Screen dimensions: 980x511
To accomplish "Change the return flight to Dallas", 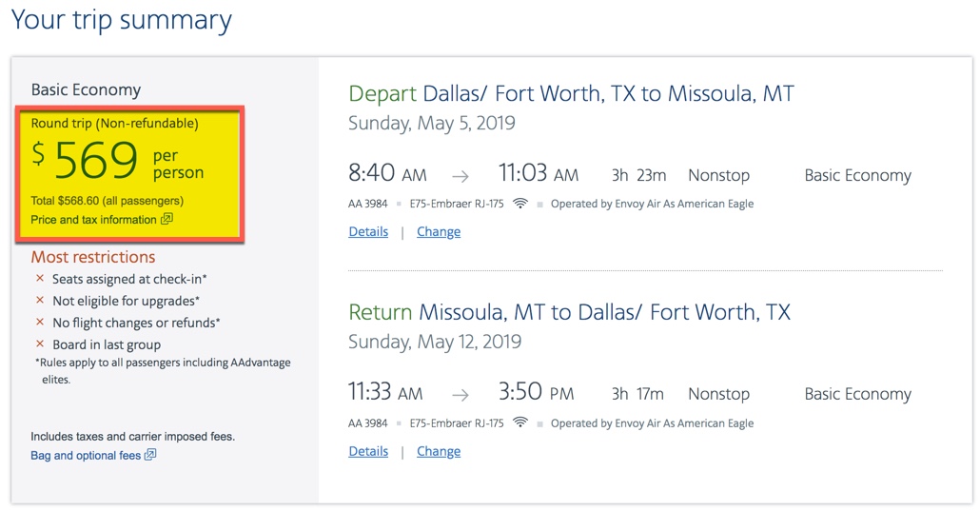I will [x=439, y=452].
